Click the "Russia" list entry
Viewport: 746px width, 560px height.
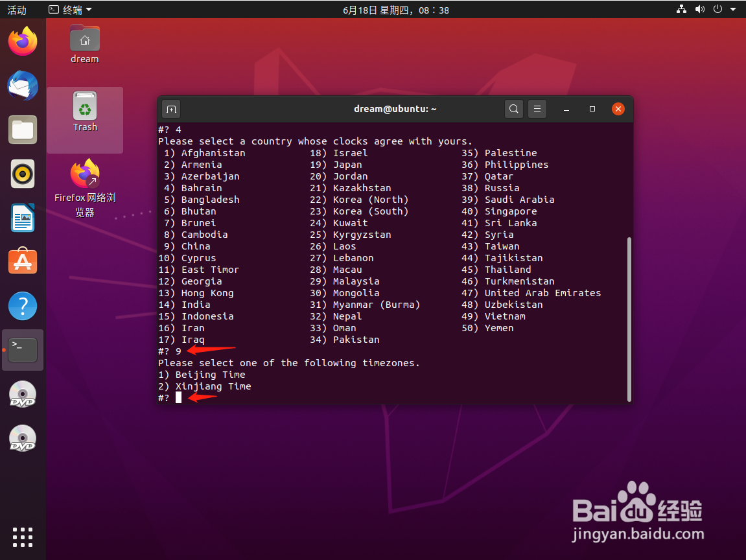pos(502,188)
